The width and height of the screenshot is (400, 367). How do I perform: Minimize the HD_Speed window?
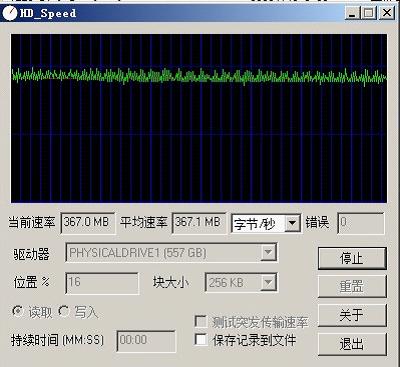353,13
